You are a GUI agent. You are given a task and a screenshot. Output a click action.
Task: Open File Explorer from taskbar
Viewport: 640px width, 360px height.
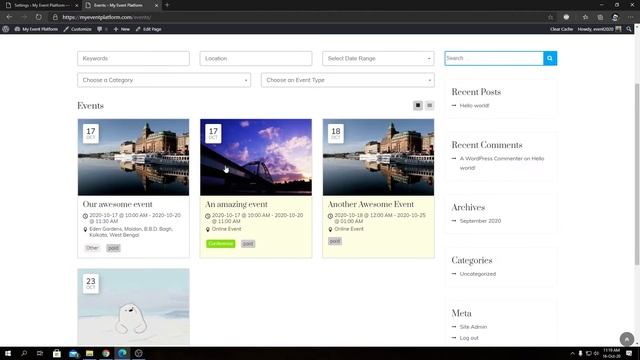pos(89,353)
